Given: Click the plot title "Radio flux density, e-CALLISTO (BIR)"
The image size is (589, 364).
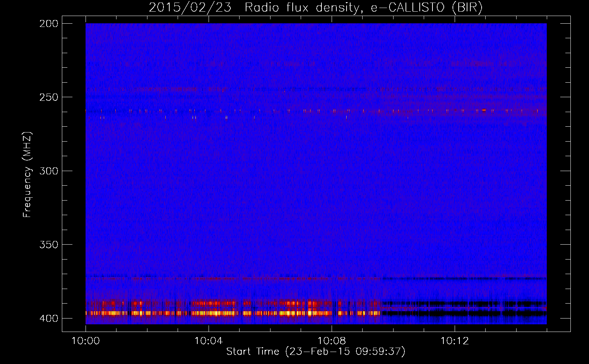Looking at the screenshot, I should [x=363, y=7].
